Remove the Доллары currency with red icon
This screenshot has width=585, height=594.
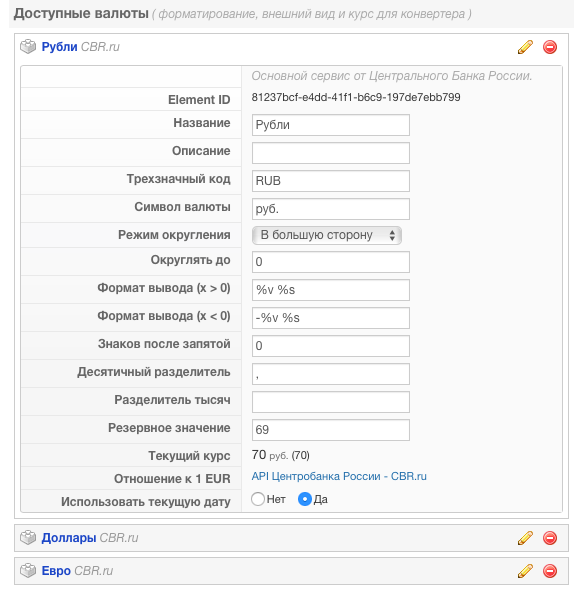tap(549, 538)
